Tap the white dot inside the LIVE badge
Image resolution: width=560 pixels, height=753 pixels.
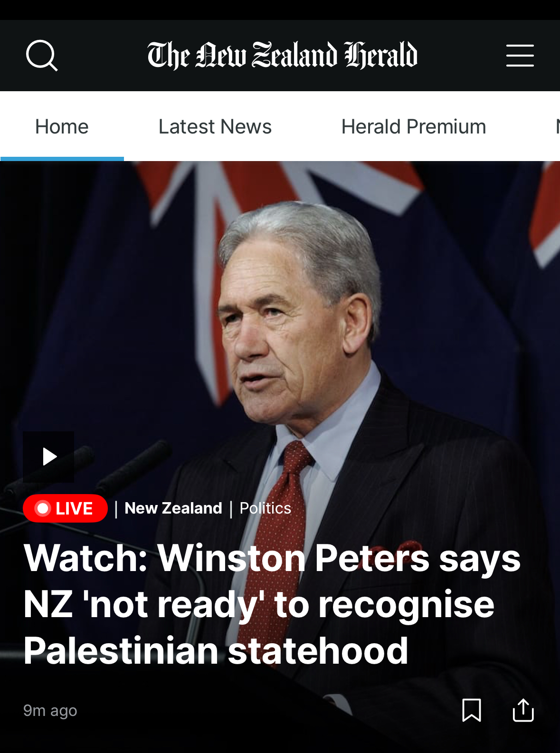click(43, 508)
